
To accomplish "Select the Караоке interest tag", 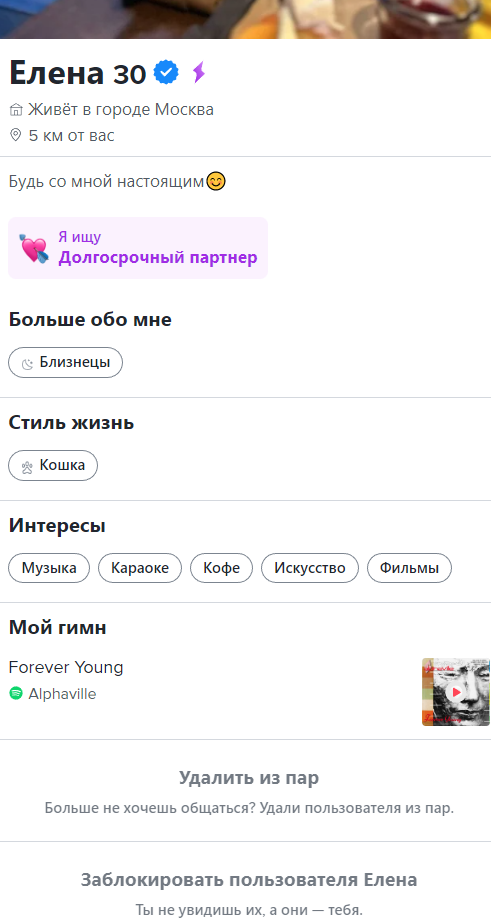I will 140,568.
